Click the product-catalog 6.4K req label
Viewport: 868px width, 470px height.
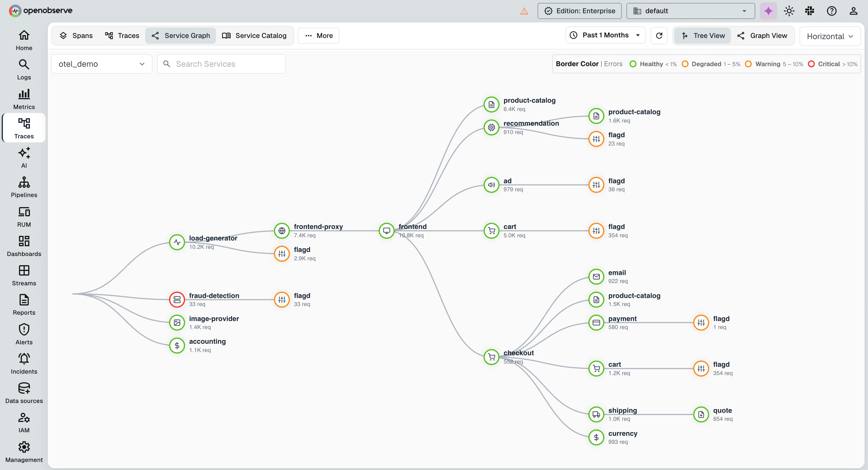click(x=529, y=104)
